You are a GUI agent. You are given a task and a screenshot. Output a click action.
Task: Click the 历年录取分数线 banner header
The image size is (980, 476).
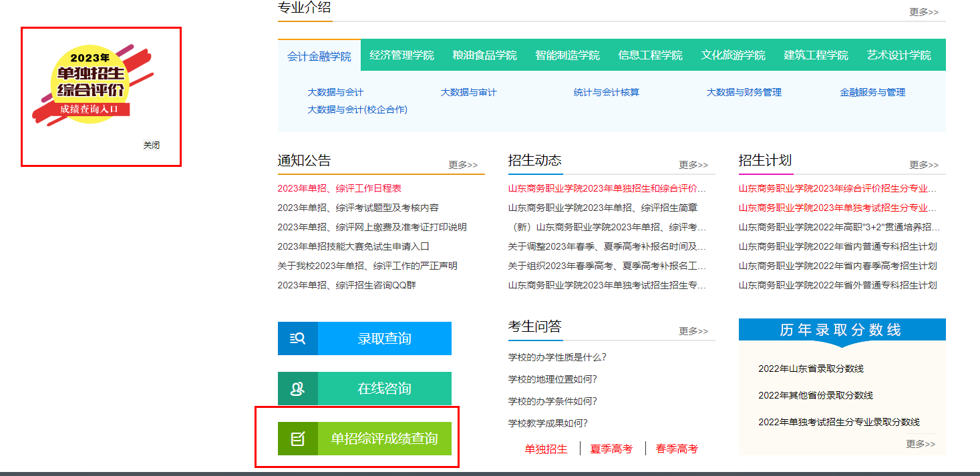coord(841,330)
